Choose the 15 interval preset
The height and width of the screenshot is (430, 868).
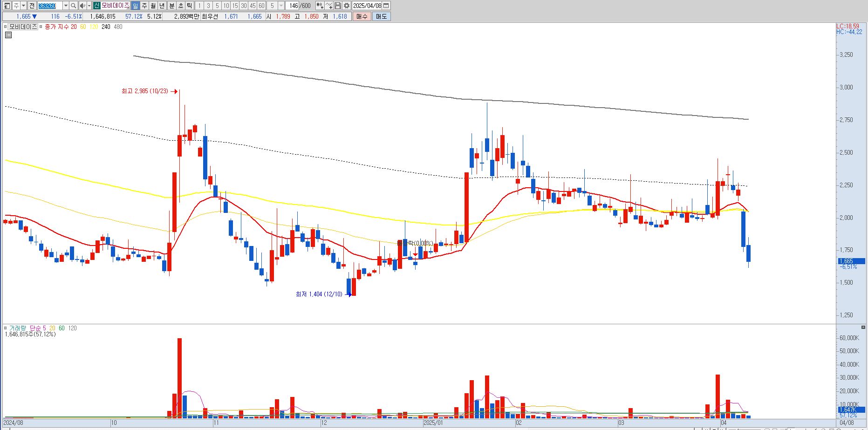tap(235, 6)
